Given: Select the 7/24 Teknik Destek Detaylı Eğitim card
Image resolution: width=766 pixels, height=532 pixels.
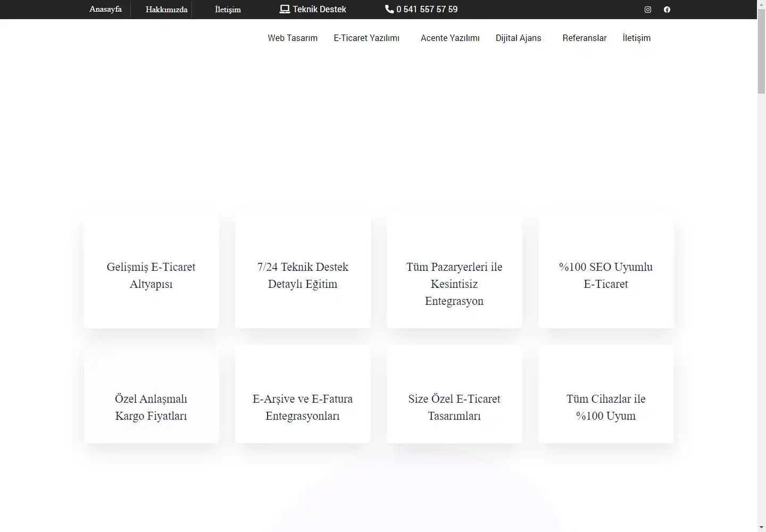Looking at the screenshot, I should click(303, 271).
